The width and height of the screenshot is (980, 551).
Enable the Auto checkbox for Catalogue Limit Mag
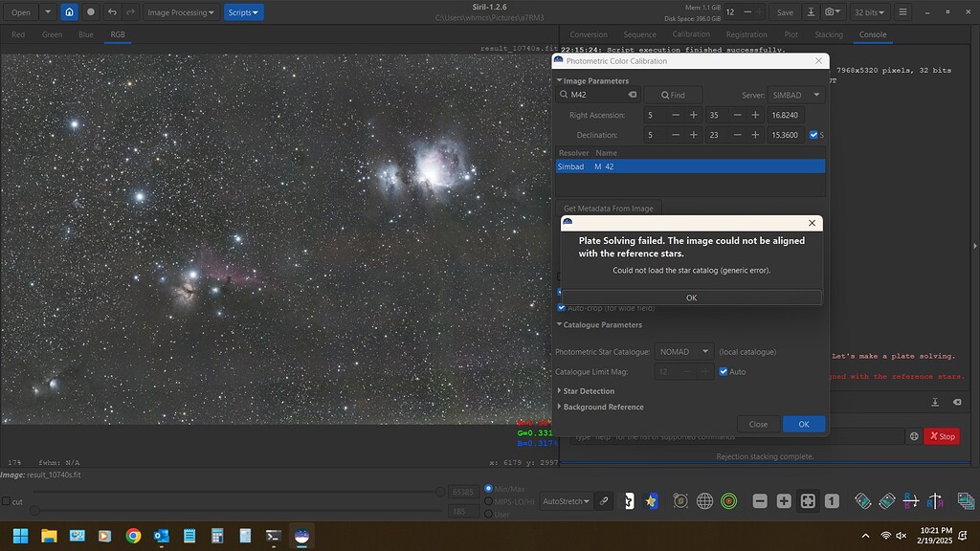(x=724, y=371)
